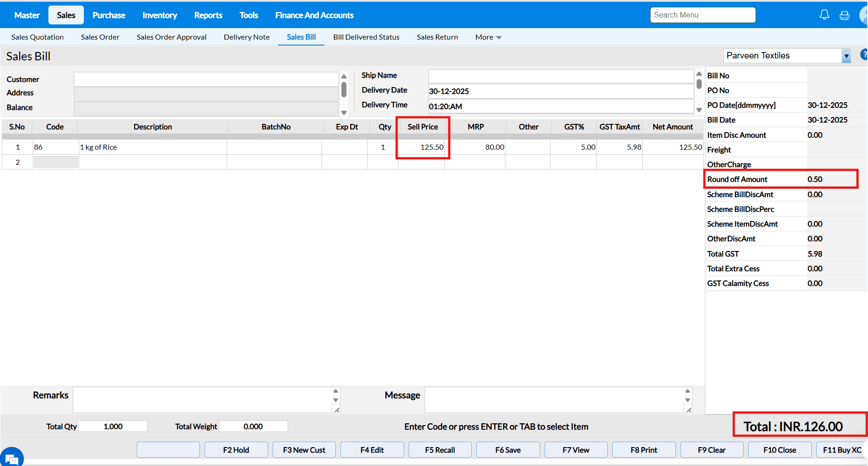This screenshot has width=868, height=466.
Task: Click customer box scroll up arrow
Action: [344, 76]
